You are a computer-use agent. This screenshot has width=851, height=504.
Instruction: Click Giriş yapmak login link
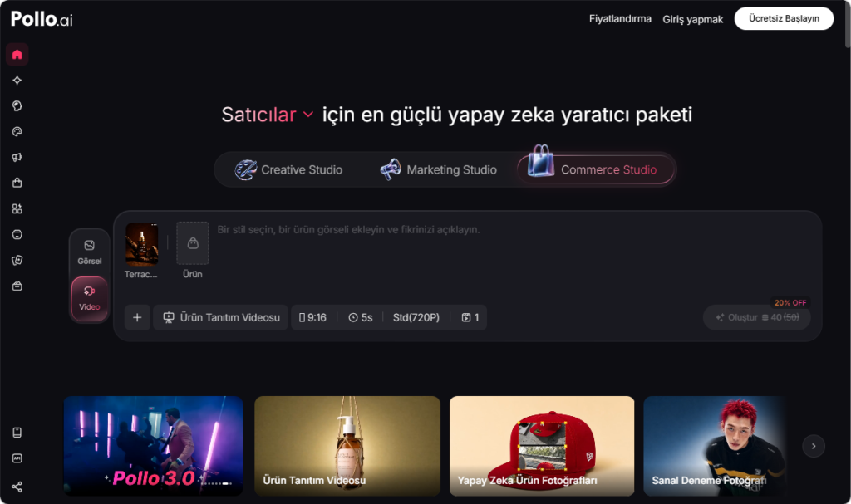click(x=692, y=19)
